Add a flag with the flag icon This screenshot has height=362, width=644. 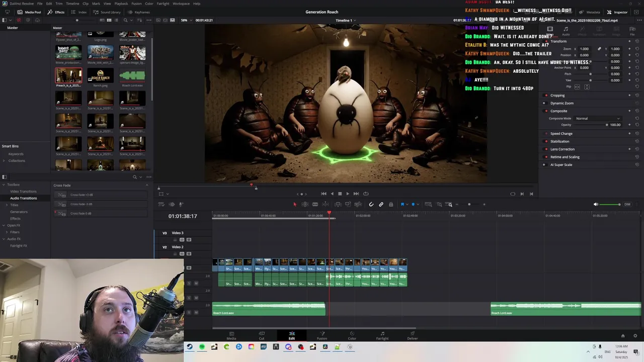pyautogui.click(x=403, y=204)
